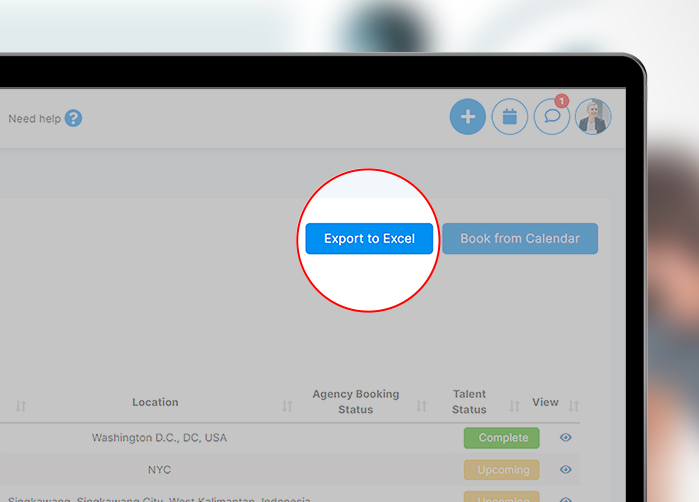699x502 pixels.
Task: Click the Need help question mark icon
Action: [74, 118]
